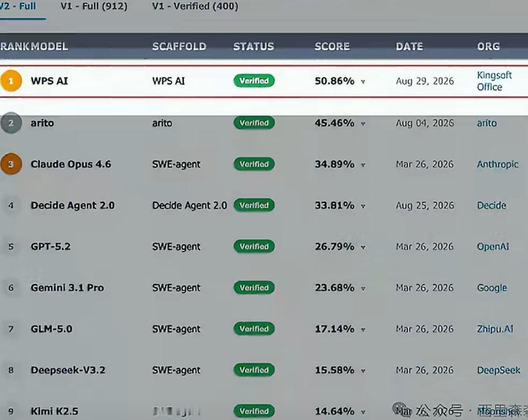Expand score arrow next to 14.64%
Viewport: 528px width, 420px height.
tap(363, 412)
